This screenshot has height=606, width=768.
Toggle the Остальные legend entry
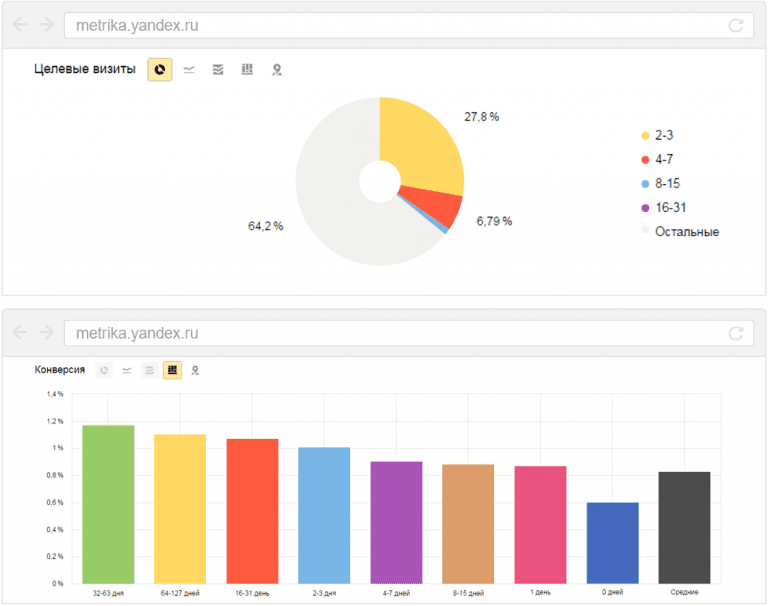tap(680, 231)
